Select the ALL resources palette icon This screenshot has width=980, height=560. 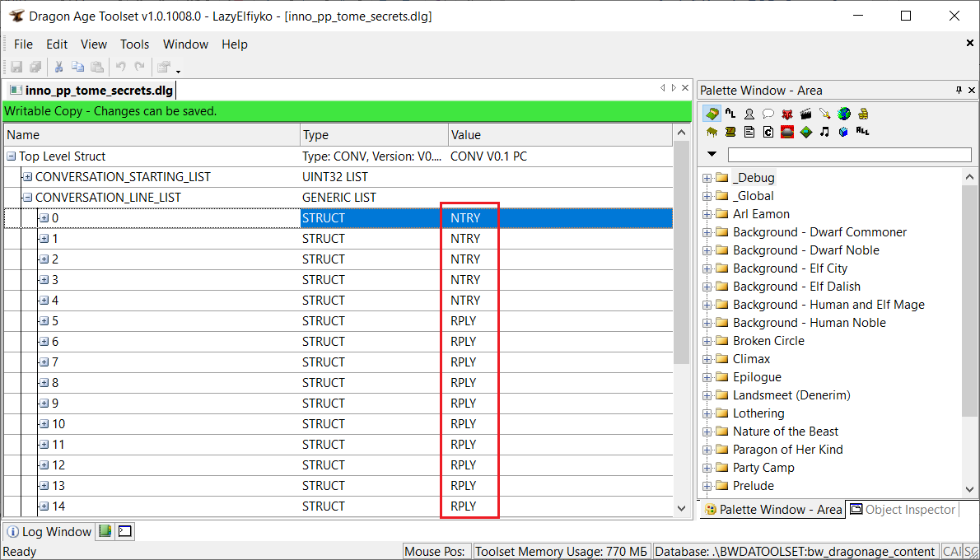(x=863, y=131)
